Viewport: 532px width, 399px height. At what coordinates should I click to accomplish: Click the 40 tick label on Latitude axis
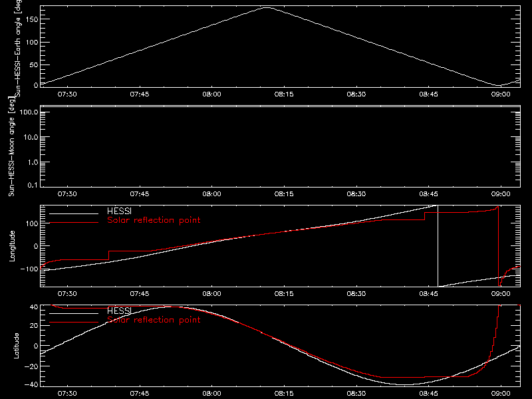click(34, 307)
